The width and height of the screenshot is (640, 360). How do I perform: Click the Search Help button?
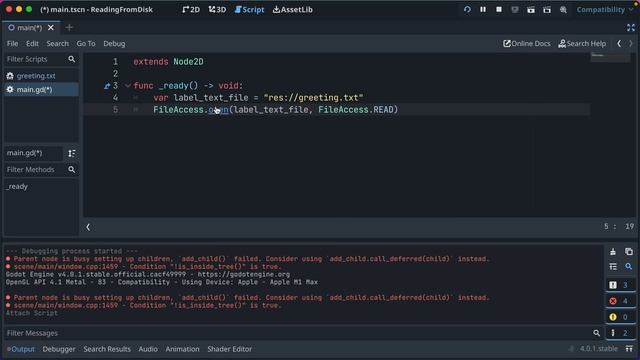(x=582, y=43)
